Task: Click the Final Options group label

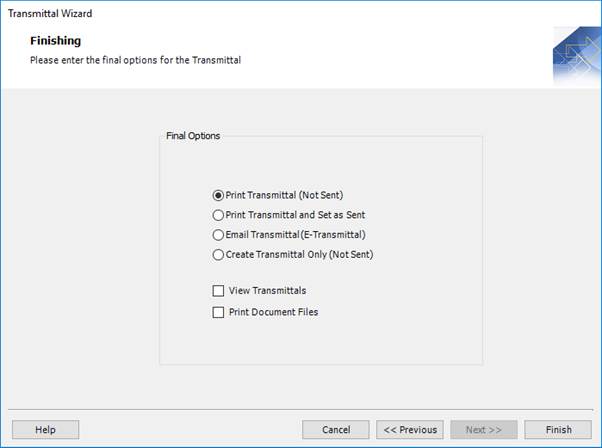Action: click(193, 136)
